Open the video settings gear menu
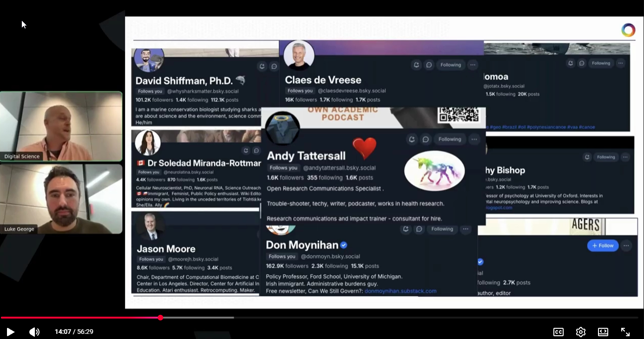 coord(580,332)
